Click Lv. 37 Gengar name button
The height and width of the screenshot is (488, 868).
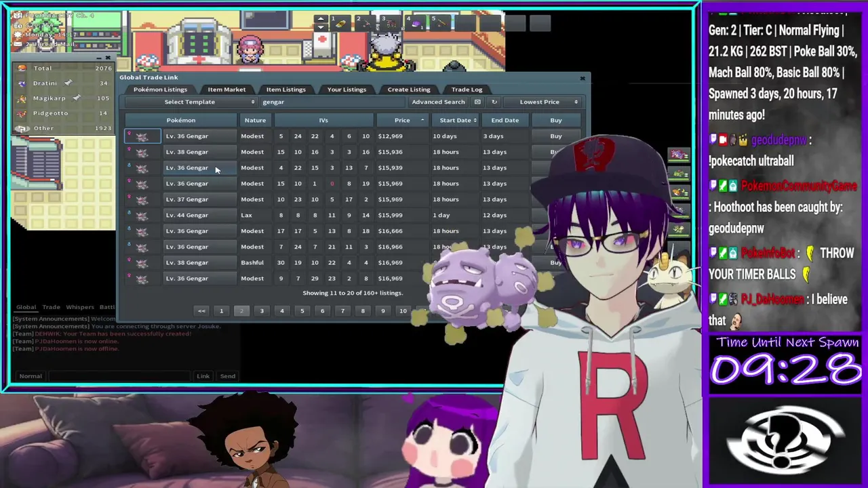(x=200, y=199)
